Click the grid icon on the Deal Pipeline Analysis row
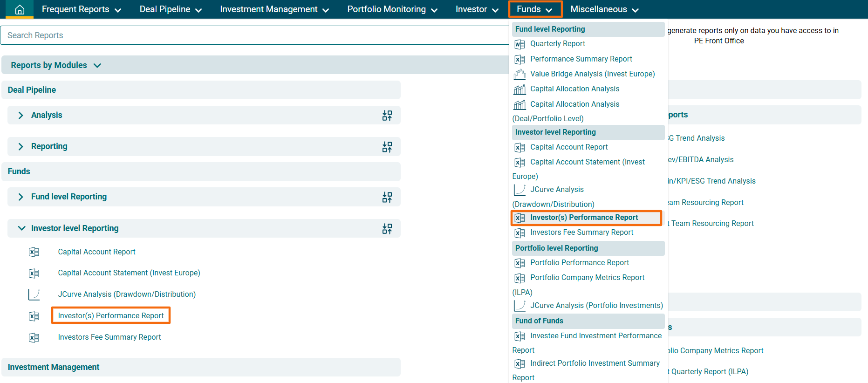 387,116
